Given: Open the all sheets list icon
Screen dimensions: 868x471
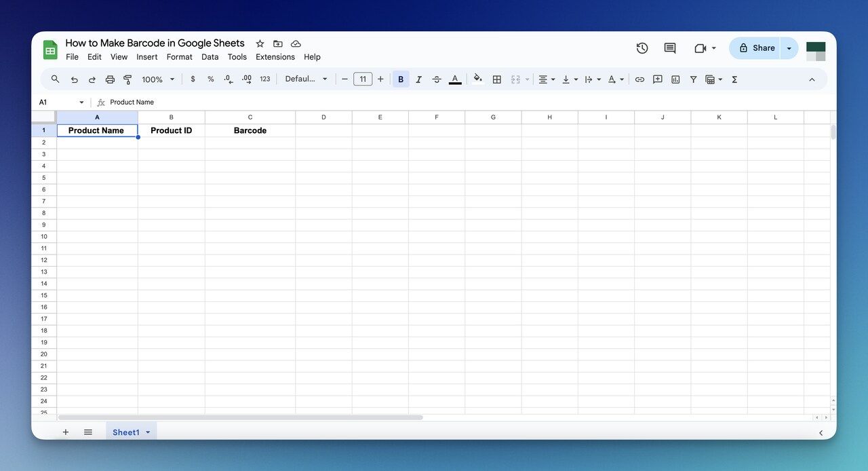Looking at the screenshot, I should (88, 432).
